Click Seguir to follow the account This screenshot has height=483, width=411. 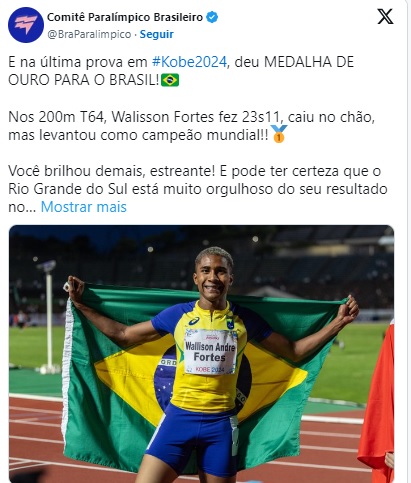pos(156,34)
